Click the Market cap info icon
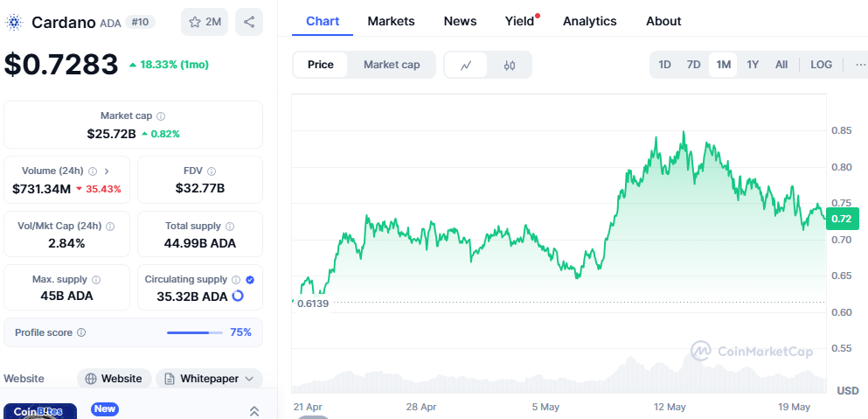Image resolution: width=868 pixels, height=419 pixels. coord(161,115)
